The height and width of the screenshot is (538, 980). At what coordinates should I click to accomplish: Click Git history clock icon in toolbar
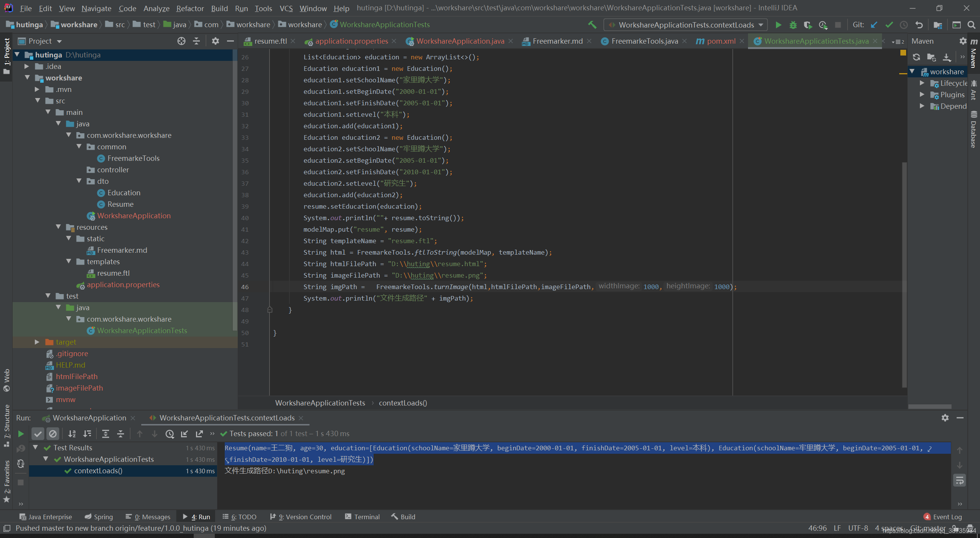pos(904,25)
